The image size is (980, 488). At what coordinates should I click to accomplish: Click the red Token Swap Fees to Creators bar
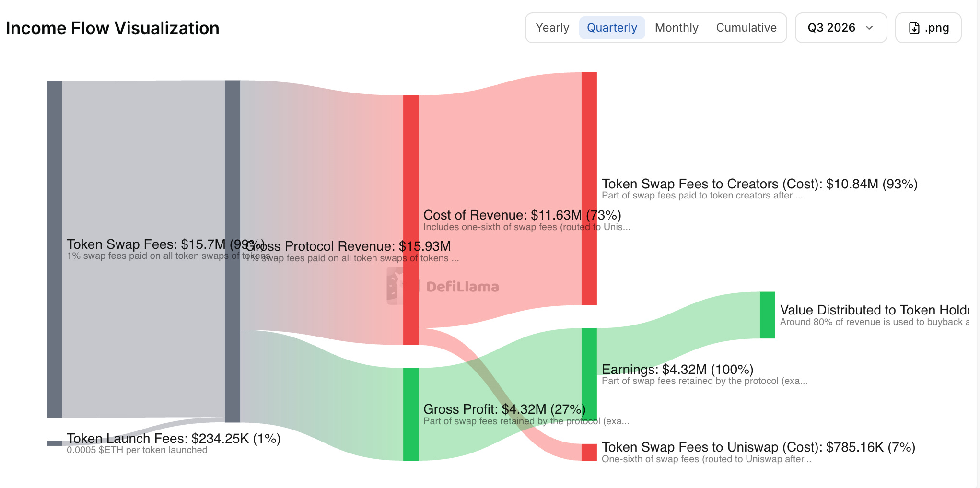click(589, 188)
